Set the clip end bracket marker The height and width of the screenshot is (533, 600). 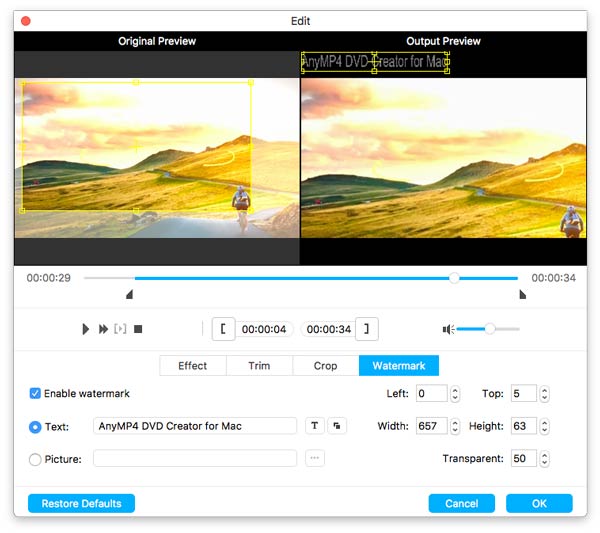(368, 329)
